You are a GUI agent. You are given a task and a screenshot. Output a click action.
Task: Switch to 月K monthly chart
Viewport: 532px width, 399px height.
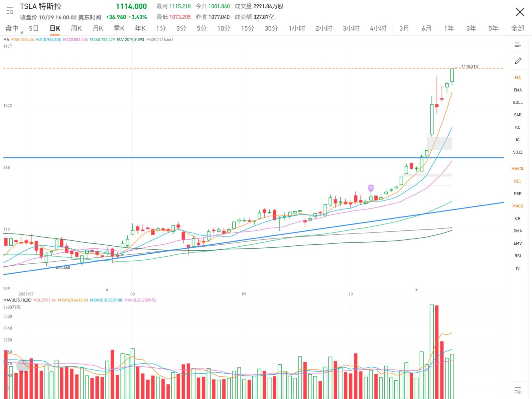point(97,29)
